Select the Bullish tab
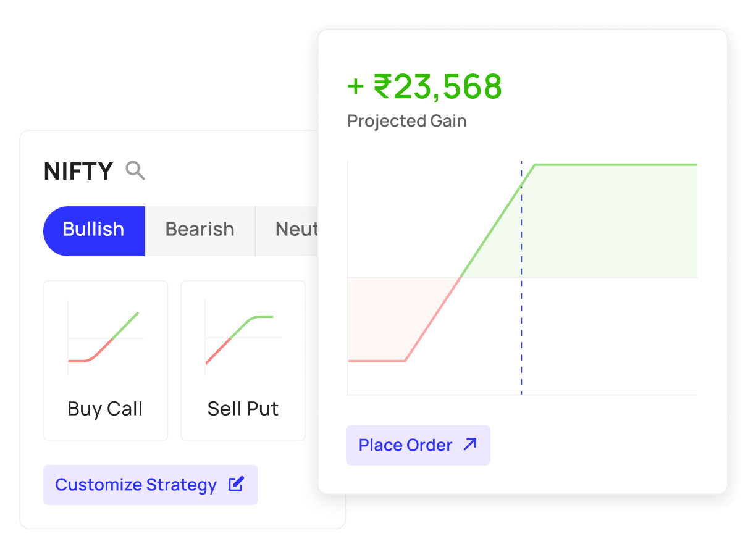Image resolution: width=748 pixels, height=560 pixels. [x=94, y=230]
